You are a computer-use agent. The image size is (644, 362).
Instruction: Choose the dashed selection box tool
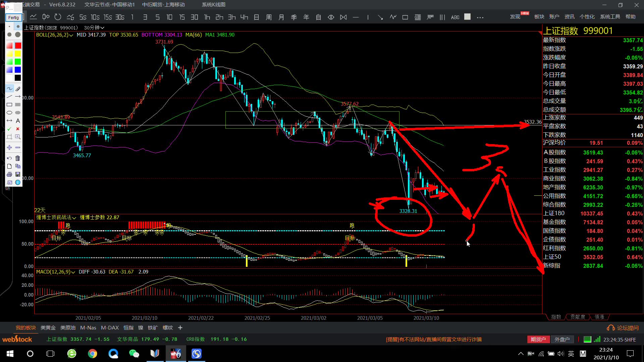coord(9,137)
